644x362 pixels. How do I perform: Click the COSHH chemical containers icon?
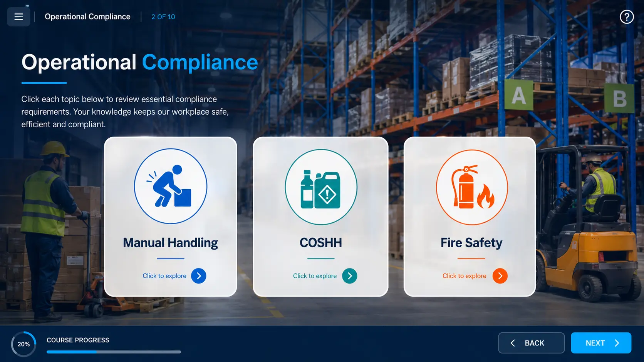tap(321, 187)
